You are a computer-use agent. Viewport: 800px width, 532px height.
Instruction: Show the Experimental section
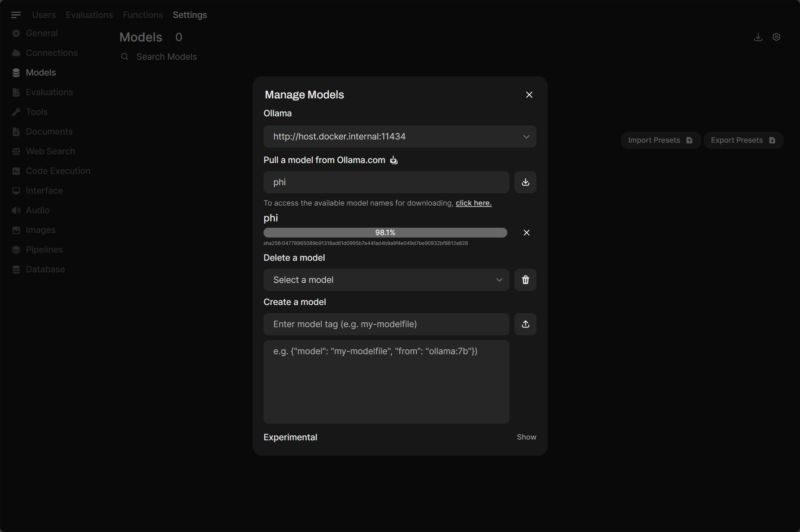(x=526, y=437)
